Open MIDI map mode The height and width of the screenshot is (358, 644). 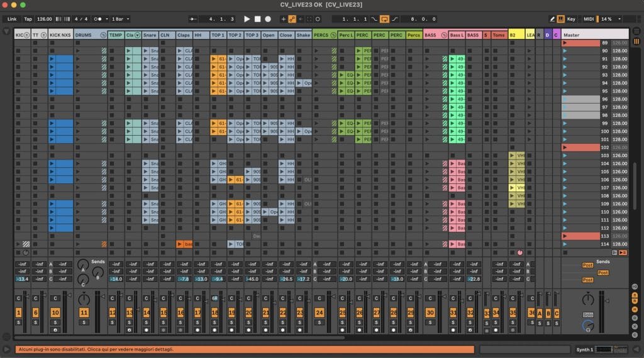pyautogui.click(x=589, y=19)
